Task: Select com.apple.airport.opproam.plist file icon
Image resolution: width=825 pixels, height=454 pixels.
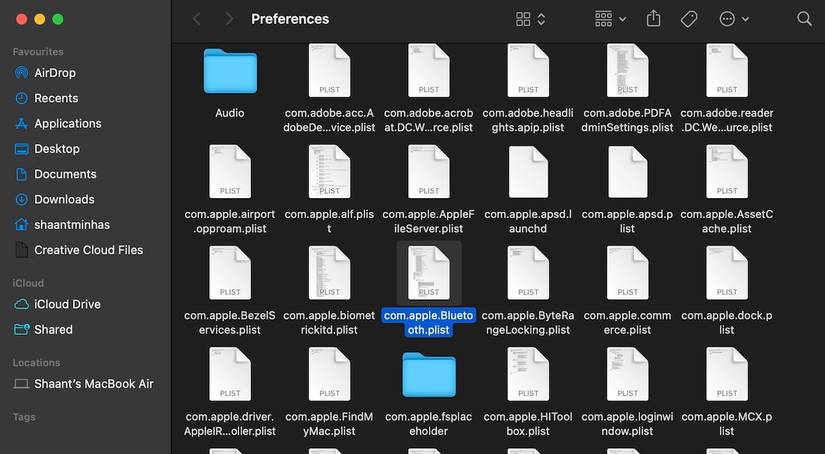Action: point(230,171)
